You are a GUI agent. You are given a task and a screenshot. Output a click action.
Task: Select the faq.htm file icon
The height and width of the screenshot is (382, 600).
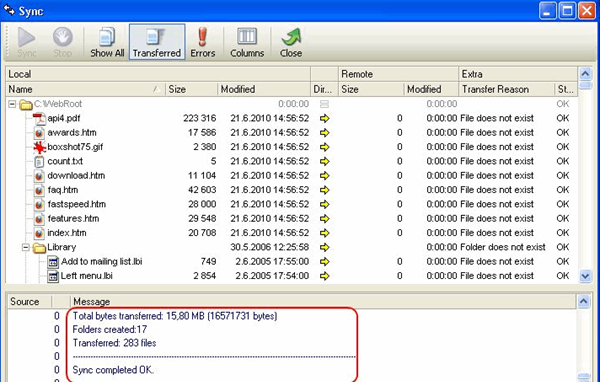pyautogui.click(x=39, y=190)
